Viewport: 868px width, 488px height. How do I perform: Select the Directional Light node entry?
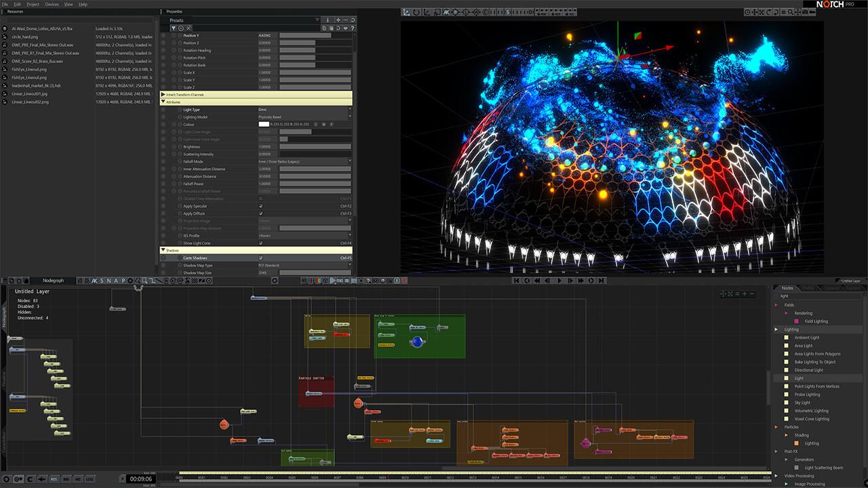pyautogui.click(x=808, y=370)
